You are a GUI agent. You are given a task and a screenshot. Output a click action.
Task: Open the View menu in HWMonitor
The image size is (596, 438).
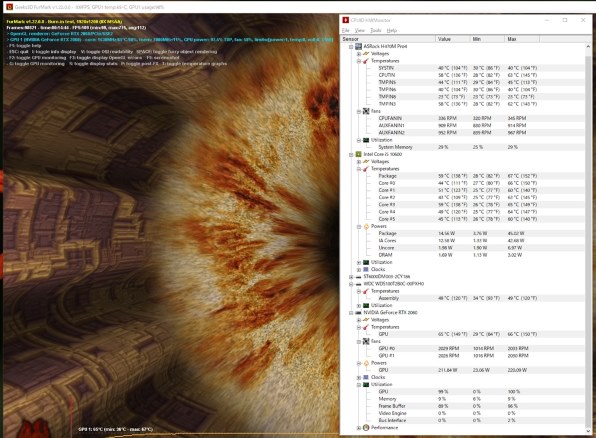coord(360,30)
